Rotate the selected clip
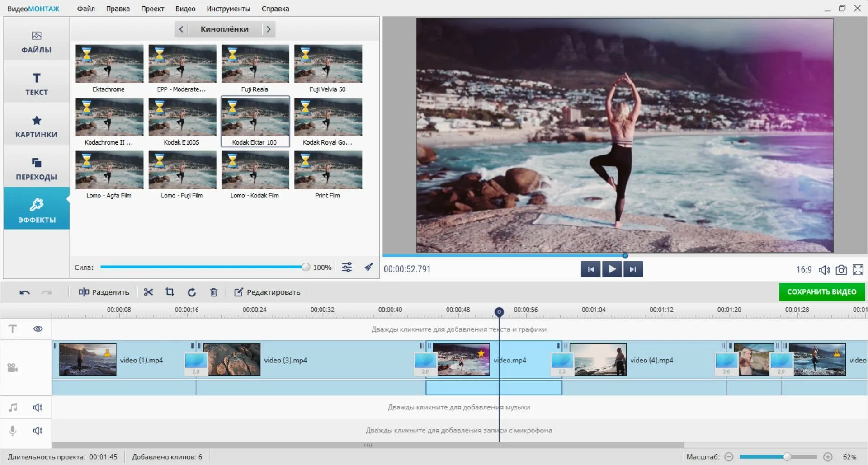Image resolution: width=868 pixels, height=465 pixels. click(192, 292)
